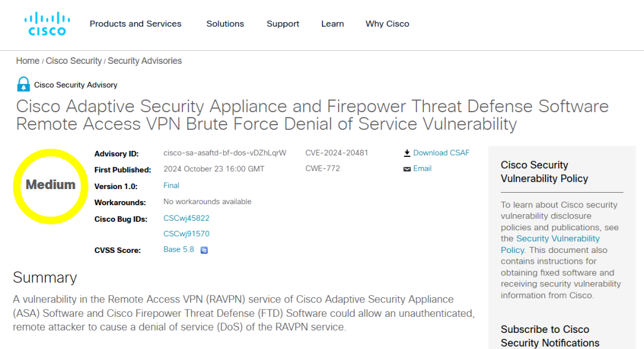644x349 pixels.
Task: Click the CVE-2024-20481 text
Action: [x=337, y=153]
